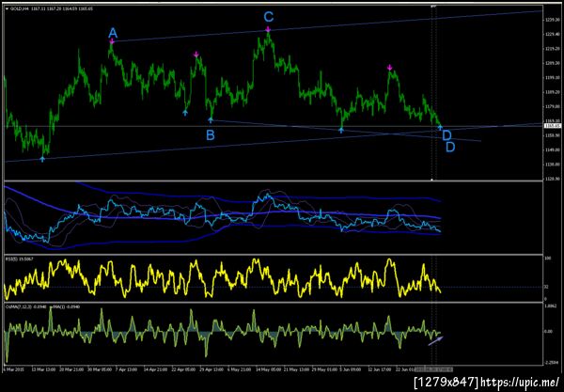Click the 13 Mar 13:00 time axis label
564x392 pixels.
43,369
